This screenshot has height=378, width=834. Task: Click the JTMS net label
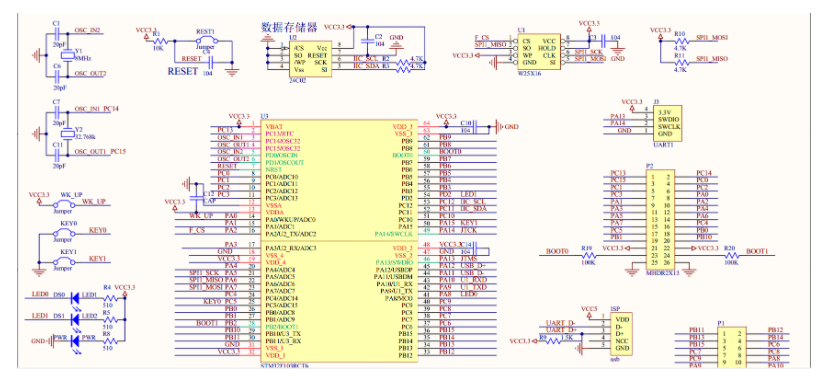[468, 258]
